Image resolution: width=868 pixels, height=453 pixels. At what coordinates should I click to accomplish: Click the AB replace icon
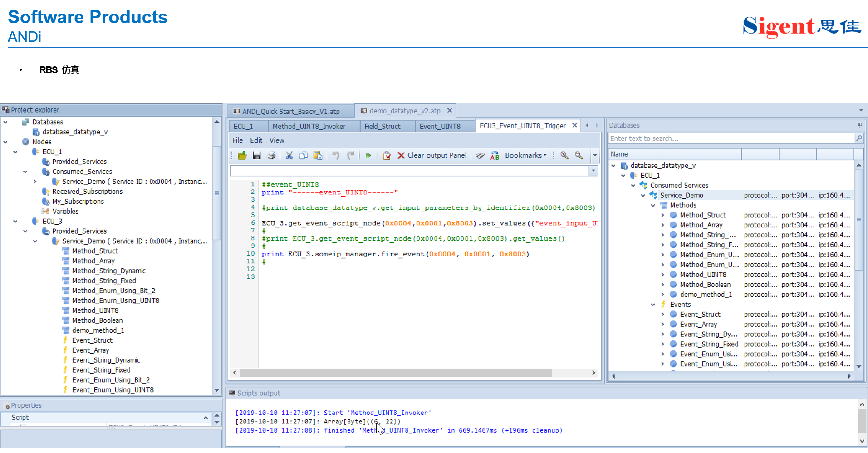(495, 155)
